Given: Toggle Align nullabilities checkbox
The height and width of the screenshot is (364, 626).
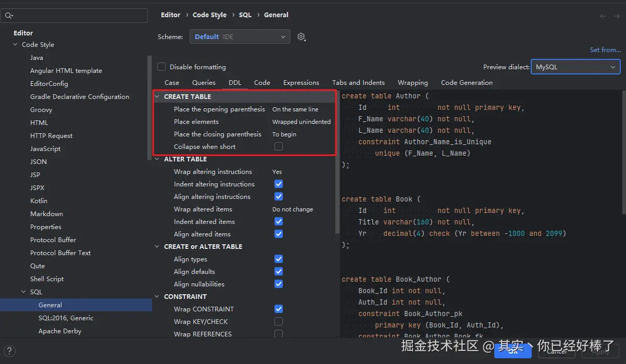Looking at the screenshot, I should click(279, 284).
